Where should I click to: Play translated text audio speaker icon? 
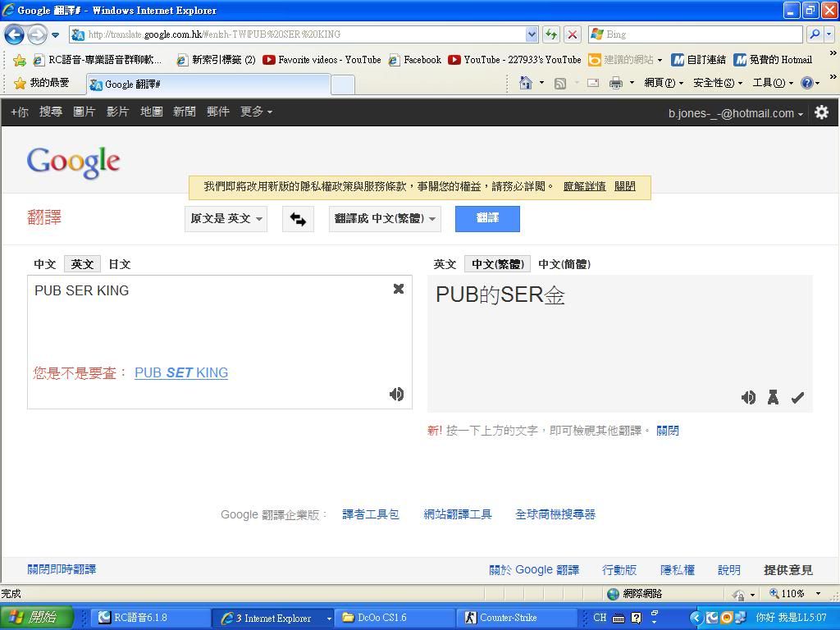[748, 398]
